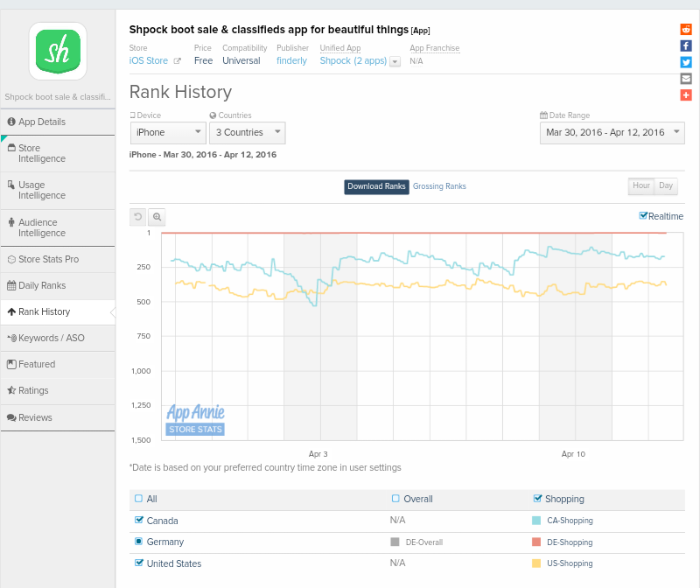Click the DE-Overall gray swatch

pos(395,542)
